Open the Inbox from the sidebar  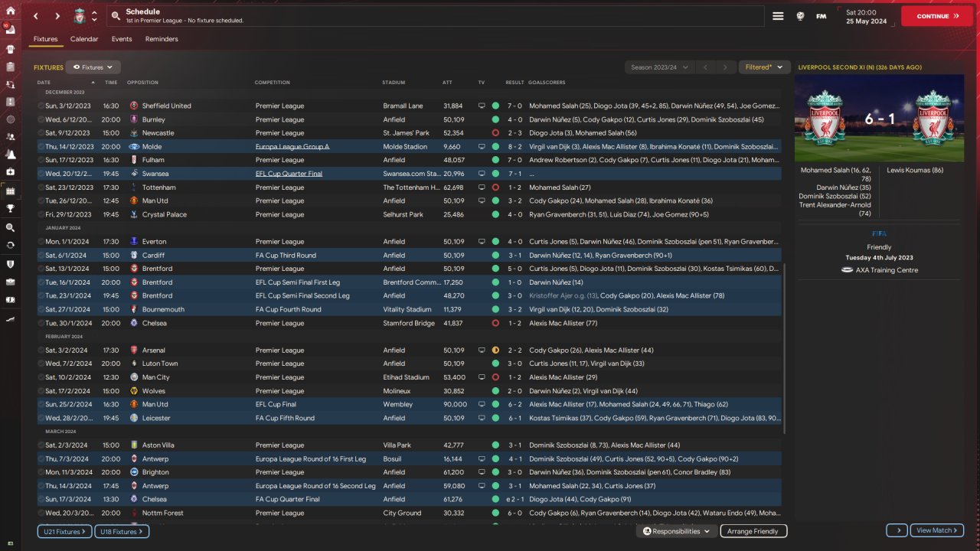point(11,29)
